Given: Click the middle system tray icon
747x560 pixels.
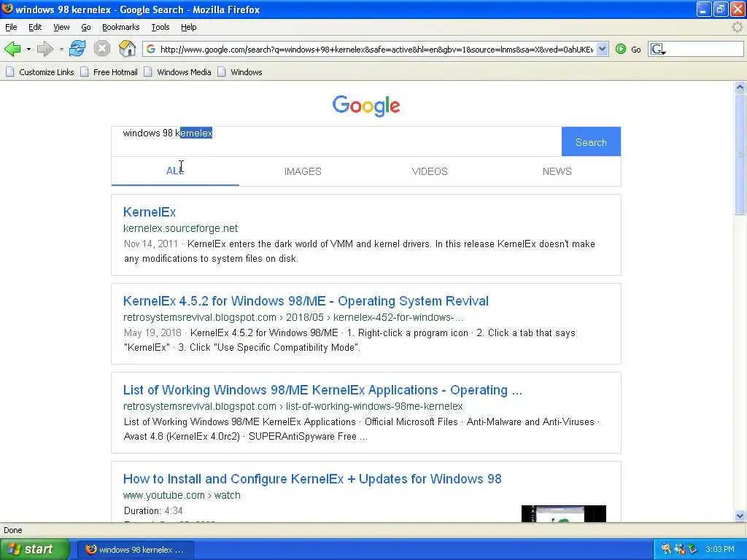Looking at the screenshot, I should click(x=679, y=550).
